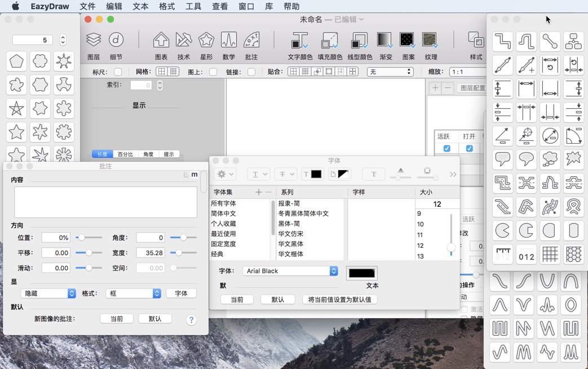Screen dimensions: 588x369
Task: Open the 细节 details toolbar icon
Action: (x=116, y=39)
